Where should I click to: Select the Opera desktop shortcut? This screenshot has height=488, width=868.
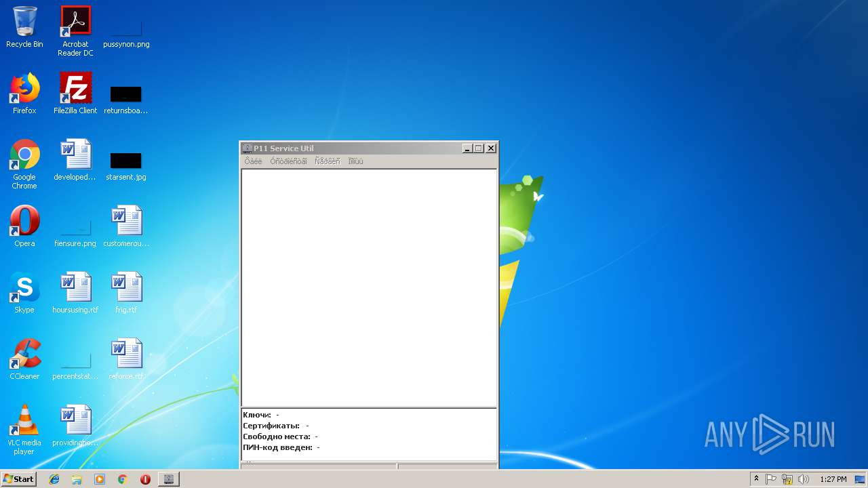pos(24,227)
